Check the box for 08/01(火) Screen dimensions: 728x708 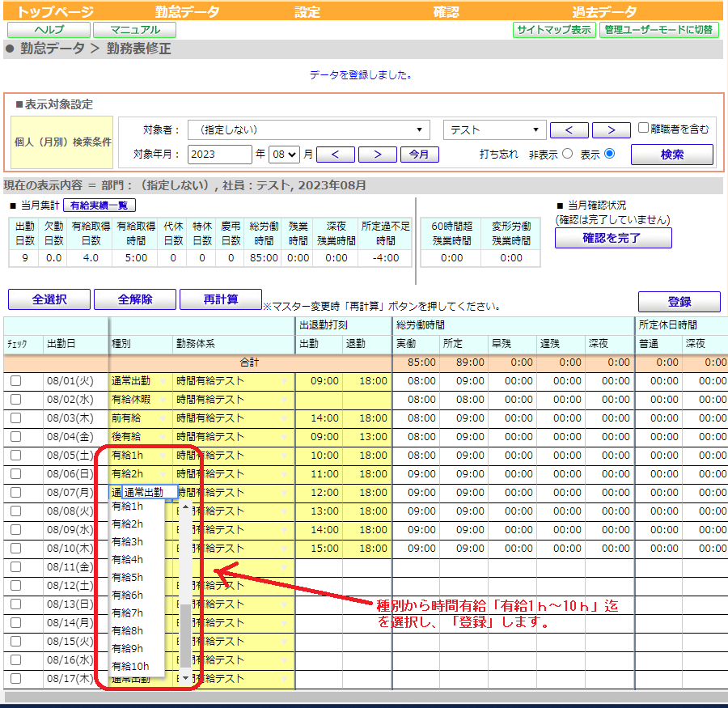coord(16,381)
